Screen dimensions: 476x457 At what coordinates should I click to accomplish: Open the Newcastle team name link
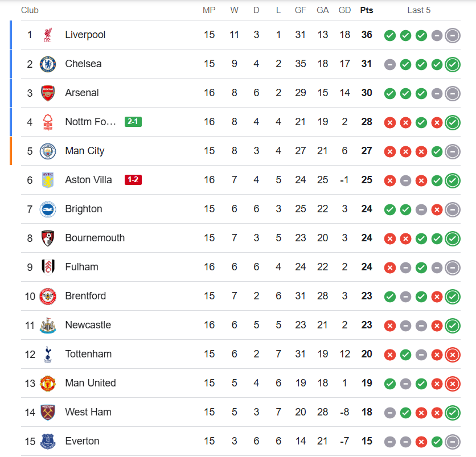[88, 325]
